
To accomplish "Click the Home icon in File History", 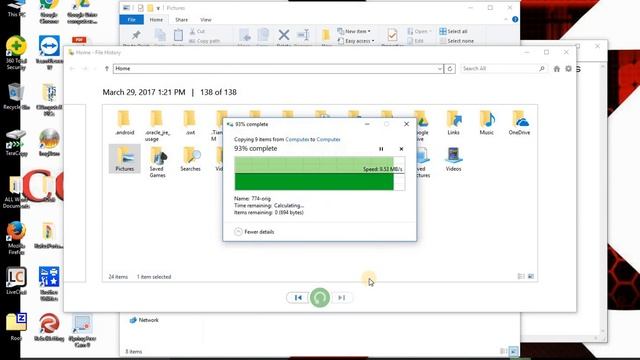I will pyautogui.click(x=556, y=69).
